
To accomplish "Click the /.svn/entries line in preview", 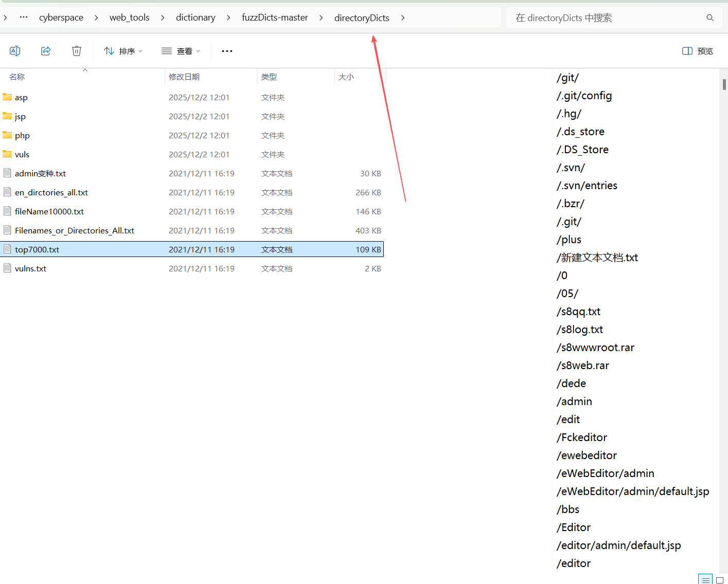I will coord(587,186).
